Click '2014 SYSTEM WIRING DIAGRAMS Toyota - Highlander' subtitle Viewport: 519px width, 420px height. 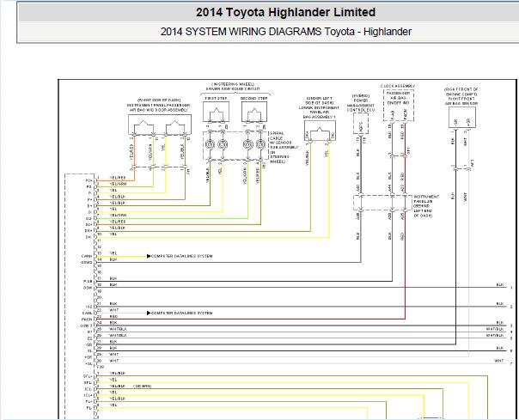pos(286,32)
